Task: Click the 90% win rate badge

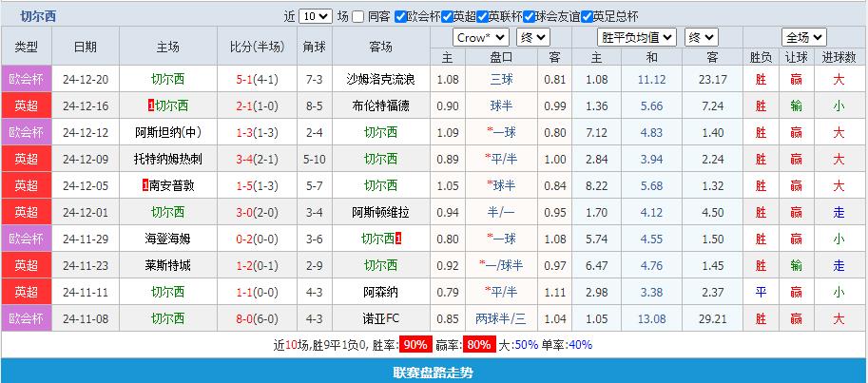Action: 415,345
